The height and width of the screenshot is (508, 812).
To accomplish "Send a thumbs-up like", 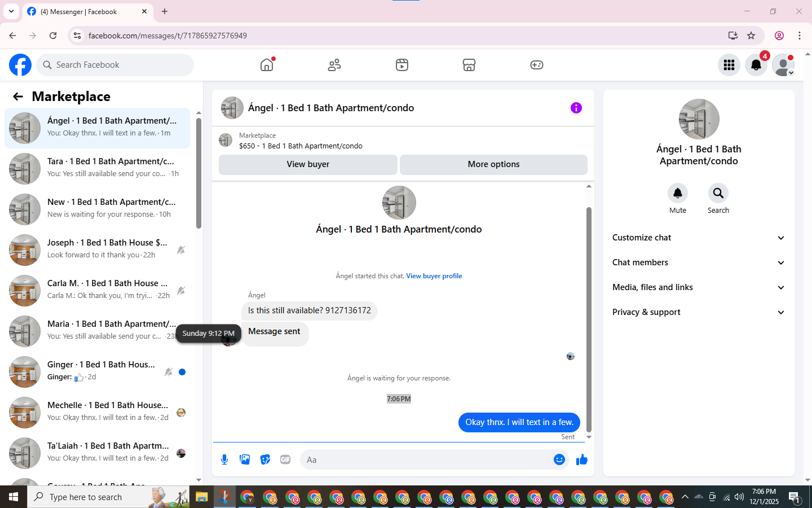I will coord(582,459).
